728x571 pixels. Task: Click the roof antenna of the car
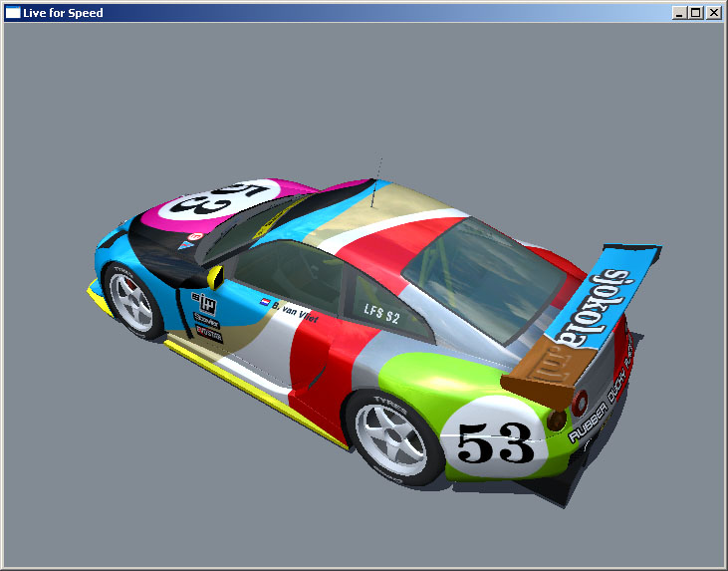[x=376, y=182]
